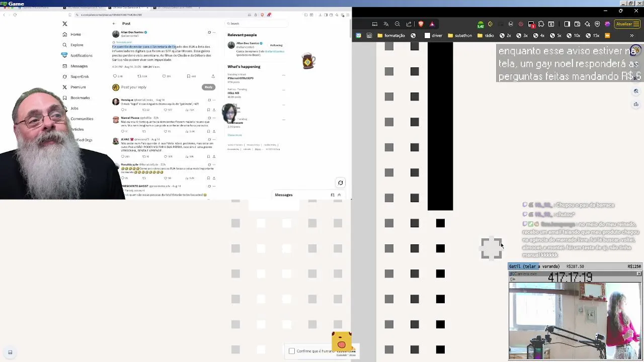Share Marcel Plasse's reply
The height and width of the screenshot is (362, 644).
click(214, 131)
